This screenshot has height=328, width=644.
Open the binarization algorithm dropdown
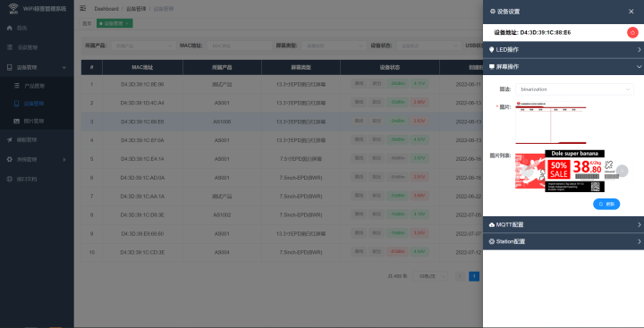pos(574,89)
